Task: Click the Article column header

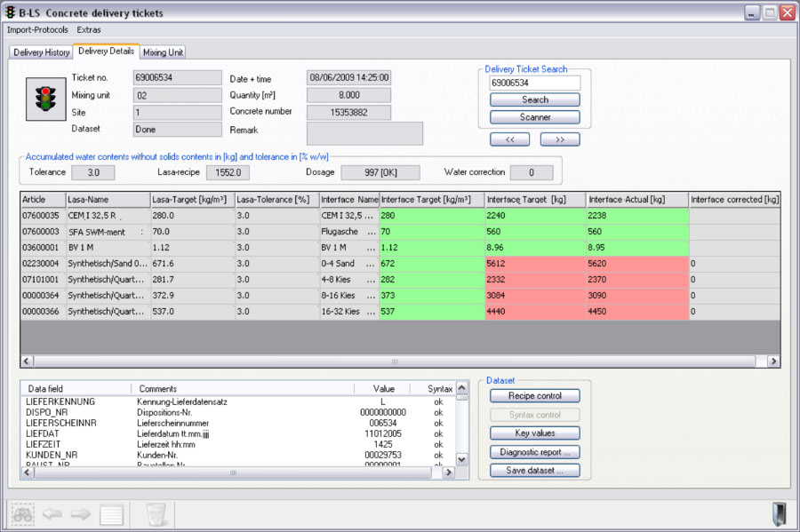Action: click(x=44, y=200)
